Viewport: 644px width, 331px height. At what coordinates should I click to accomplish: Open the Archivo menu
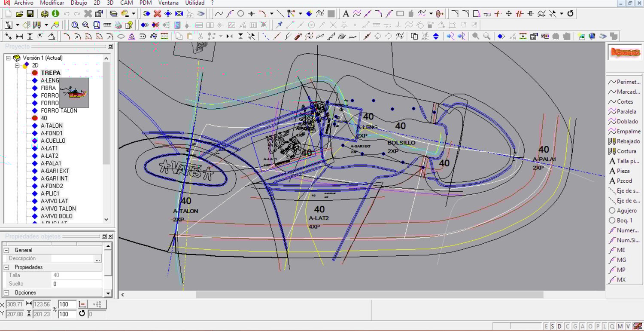pyautogui.click(x=24, y=3)
